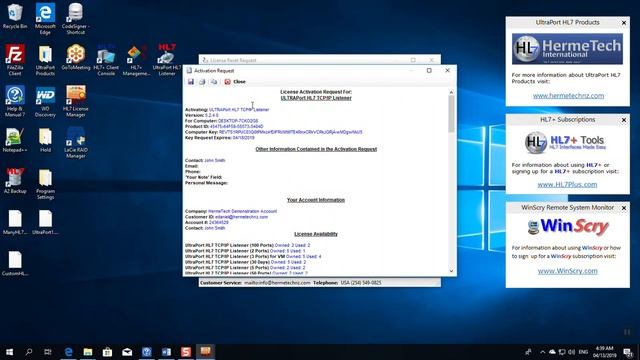Save the activation request with floppy icon

pyautogui.click(x=191, y=82)
